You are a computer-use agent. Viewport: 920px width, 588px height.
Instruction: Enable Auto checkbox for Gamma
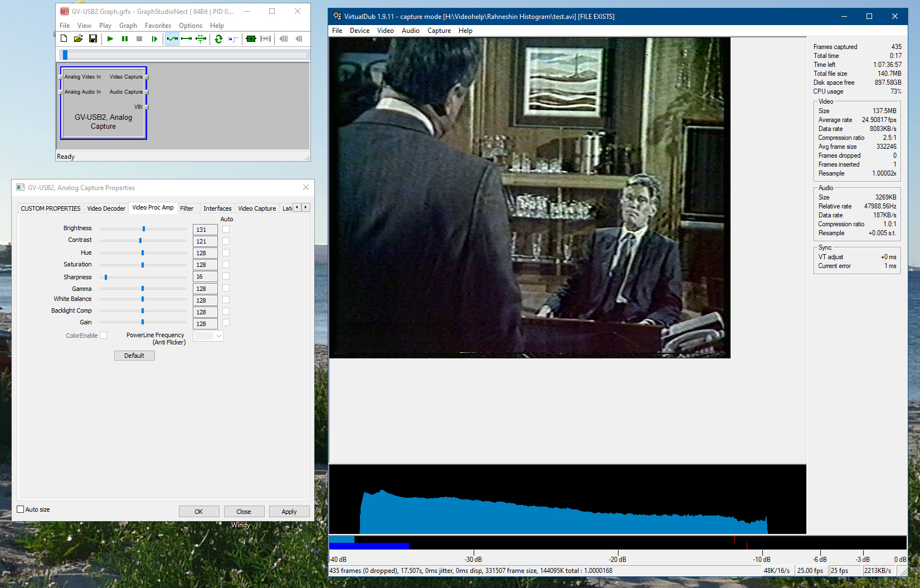[226, 288]
